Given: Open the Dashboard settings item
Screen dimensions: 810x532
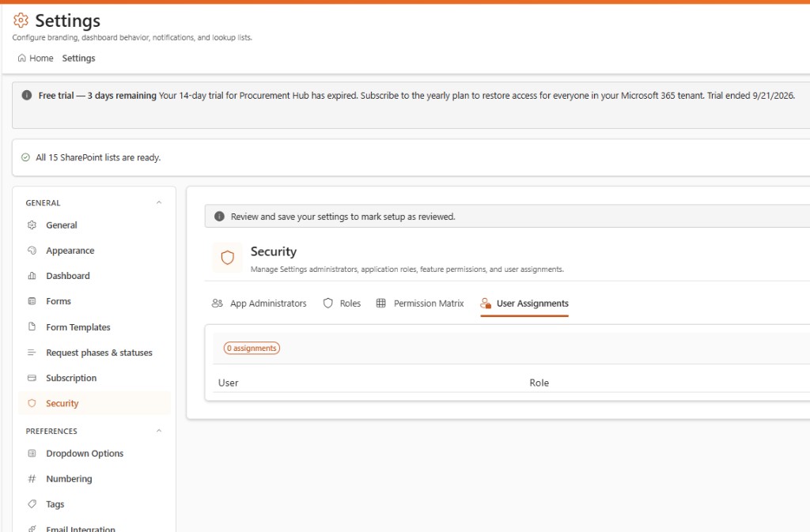Looking at the screenshot, I should click(x=95, y=276).
